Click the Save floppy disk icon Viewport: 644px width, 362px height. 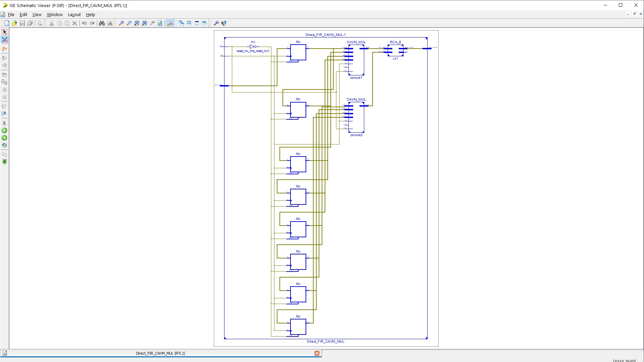pos(22,23)
